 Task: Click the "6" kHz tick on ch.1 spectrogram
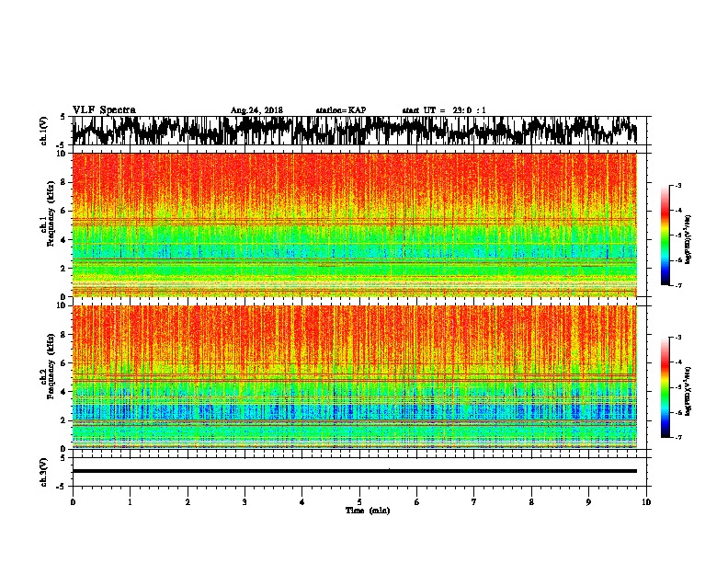[64, 211]
